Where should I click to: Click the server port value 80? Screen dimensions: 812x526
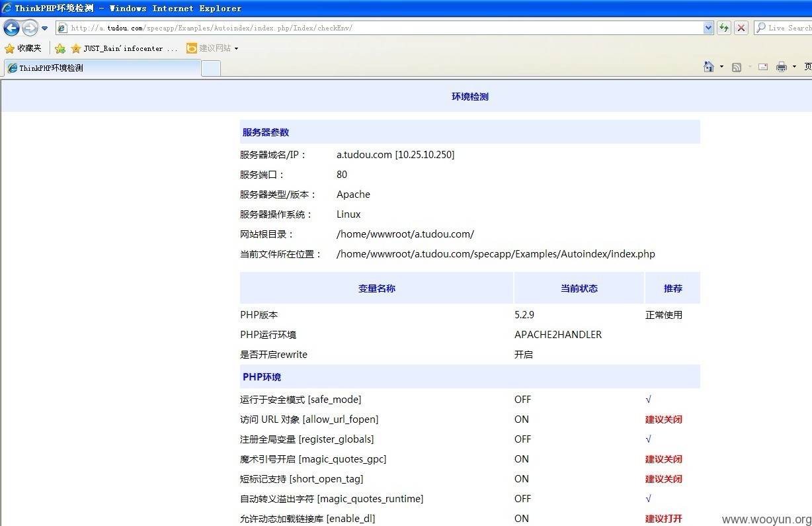[x=342, y=175]
